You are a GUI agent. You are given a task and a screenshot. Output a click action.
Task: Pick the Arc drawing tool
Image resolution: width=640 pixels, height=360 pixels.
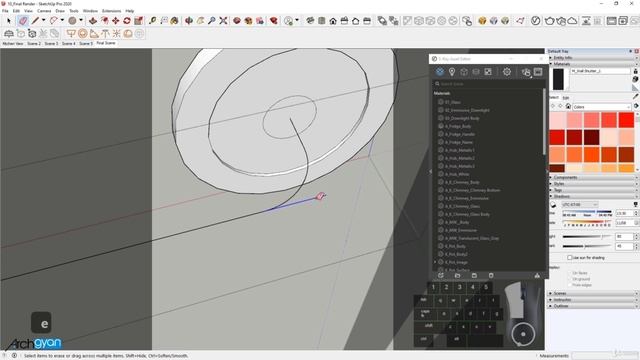point(53,20)
